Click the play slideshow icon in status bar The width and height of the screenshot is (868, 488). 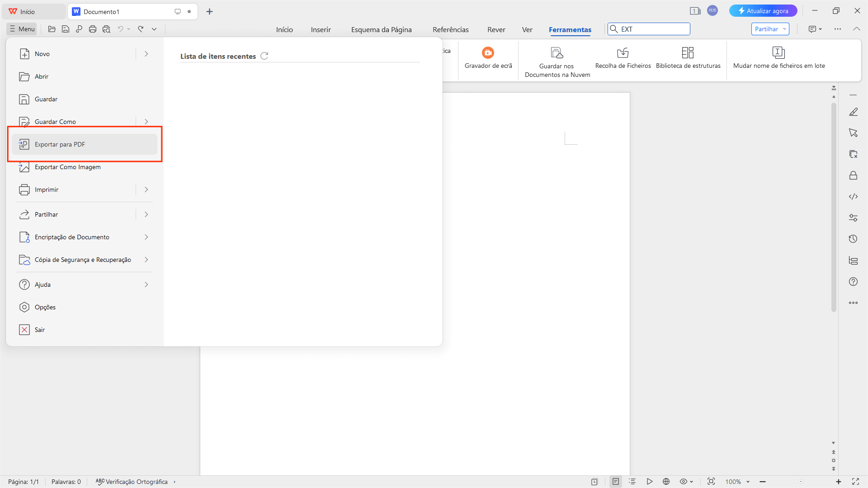(x=649, y=482)
